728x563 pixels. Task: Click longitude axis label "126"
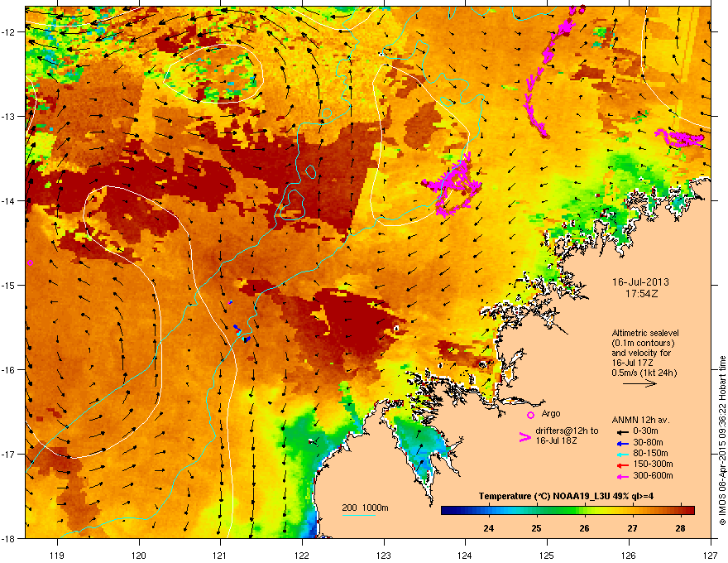pos(629,556)
